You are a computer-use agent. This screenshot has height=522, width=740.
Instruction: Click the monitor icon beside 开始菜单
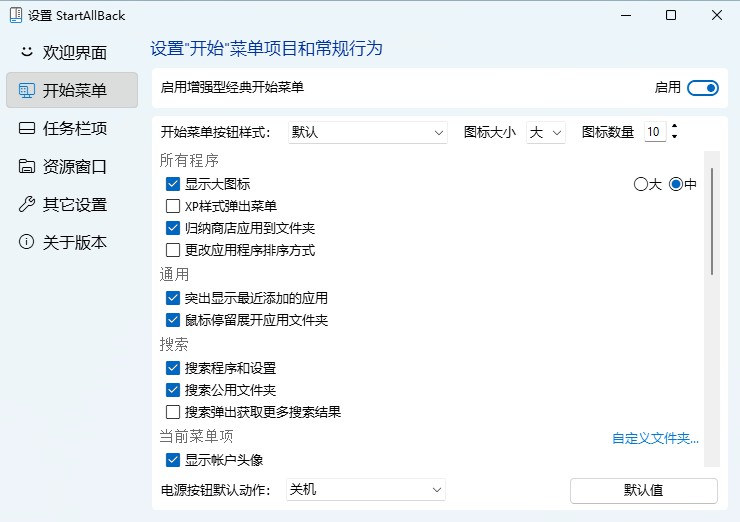(26, 90)
